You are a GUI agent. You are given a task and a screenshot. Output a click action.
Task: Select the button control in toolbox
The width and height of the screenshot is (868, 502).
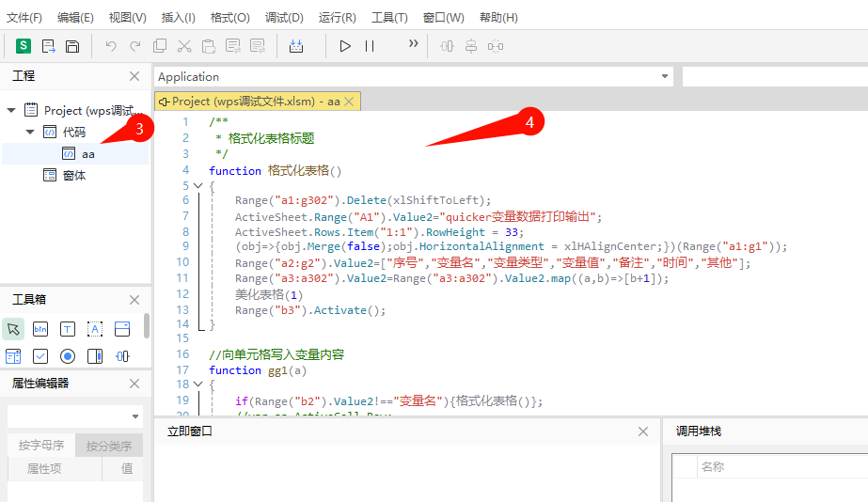coord(40,329)
